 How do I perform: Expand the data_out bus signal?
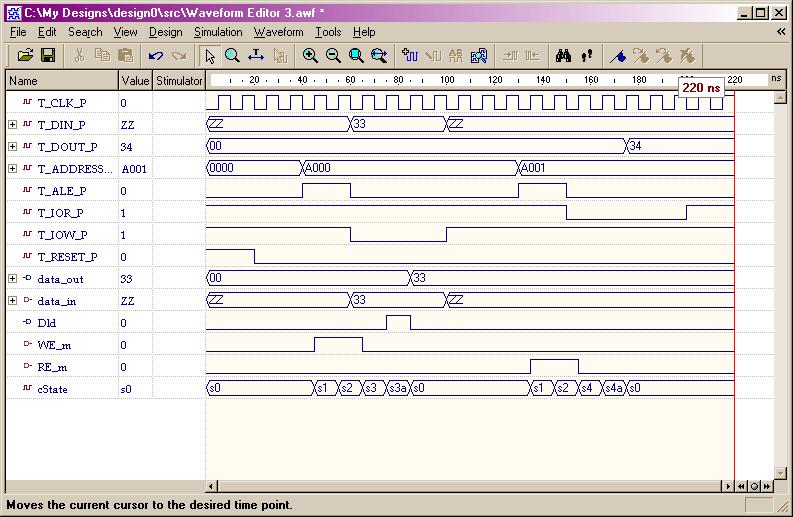(12, 279)
